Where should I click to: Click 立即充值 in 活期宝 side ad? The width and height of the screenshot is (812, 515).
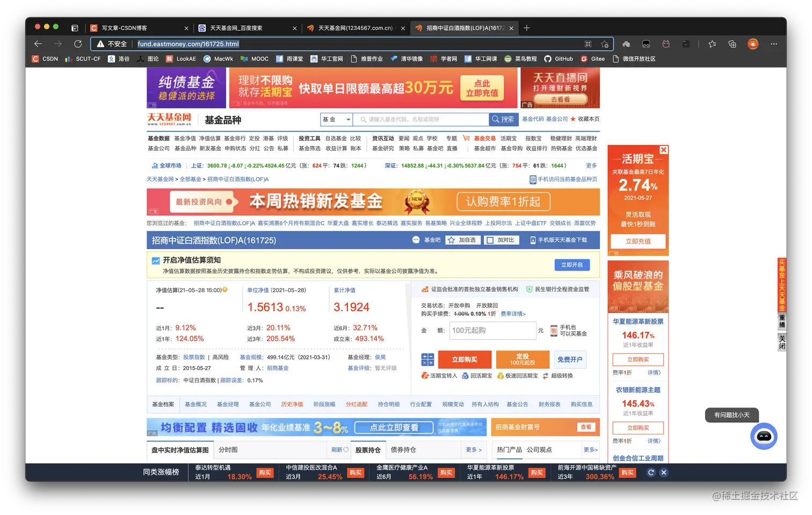coord(638,241)
